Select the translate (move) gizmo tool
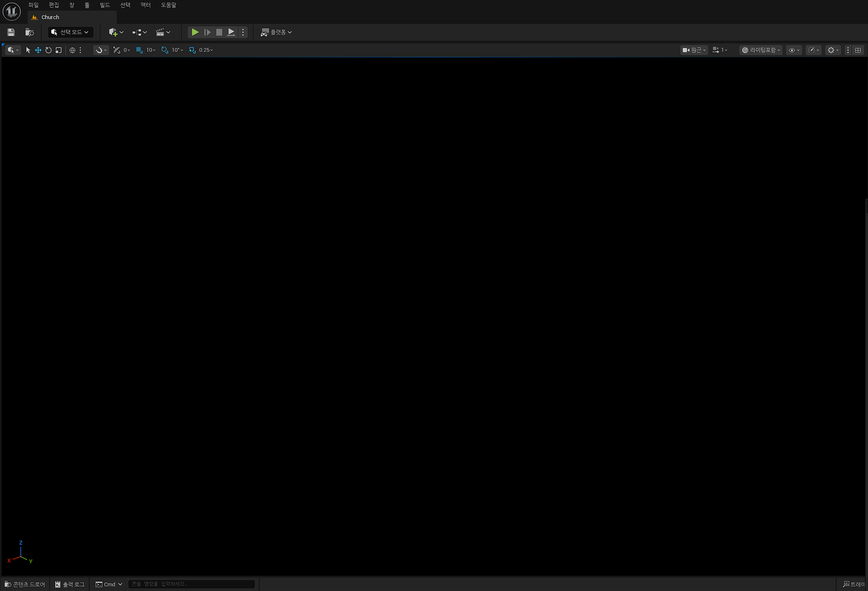 [x=38, y=50]
